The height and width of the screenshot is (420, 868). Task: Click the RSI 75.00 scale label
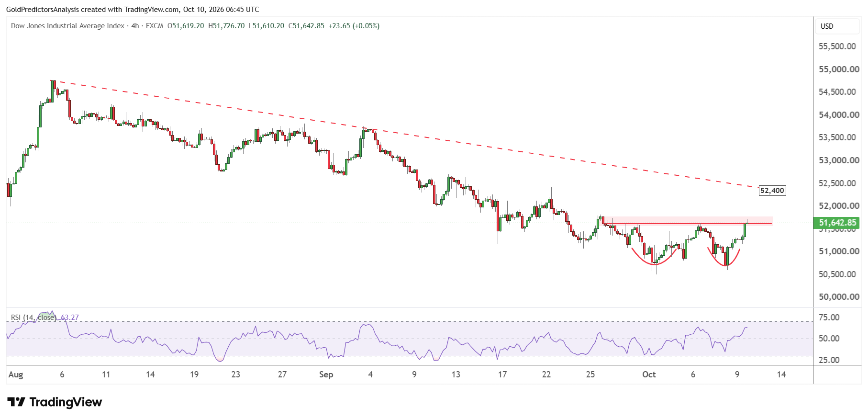click(x=829, y=318)
